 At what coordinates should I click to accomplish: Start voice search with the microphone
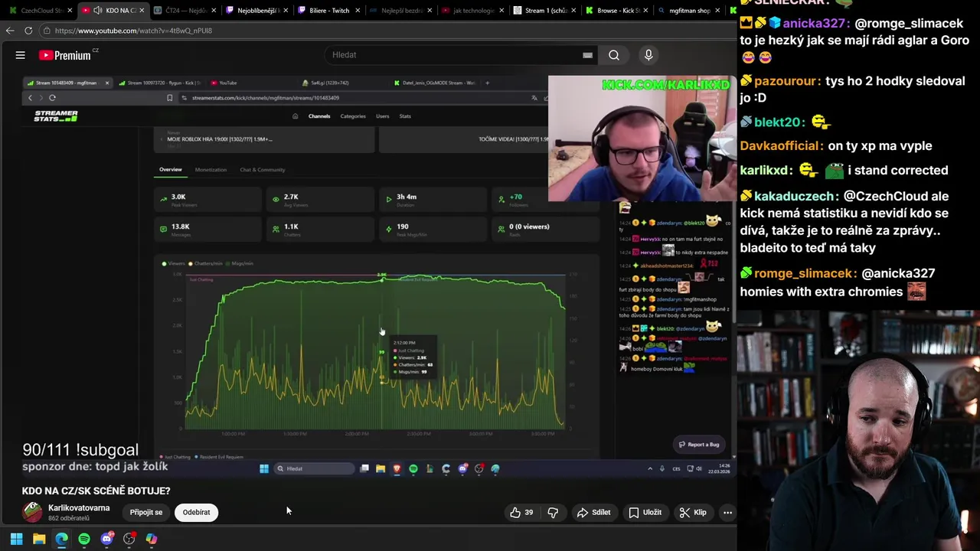tap(648, 55)
